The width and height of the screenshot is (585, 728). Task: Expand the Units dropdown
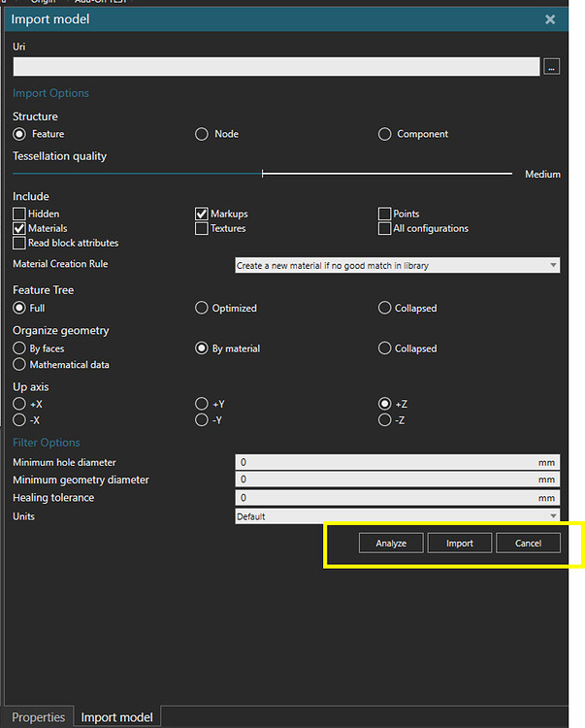[x=397, y=516]
